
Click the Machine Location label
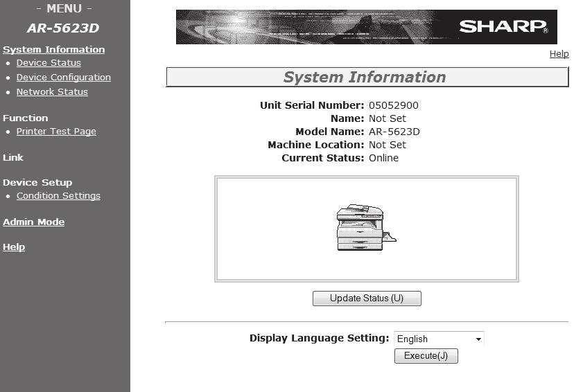(315, 145)
